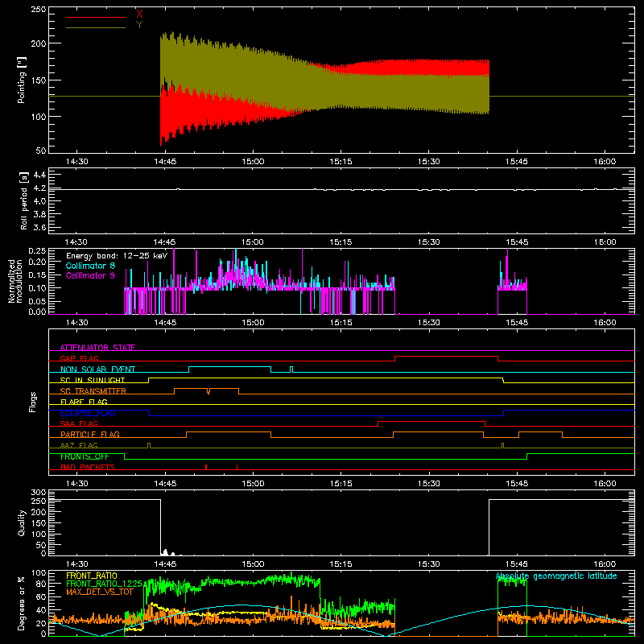Image resolution: width=644 pixels, height=644 pixels.
Task: Click 15:30 tick label under modulation plot
Action: click(429, 323)
